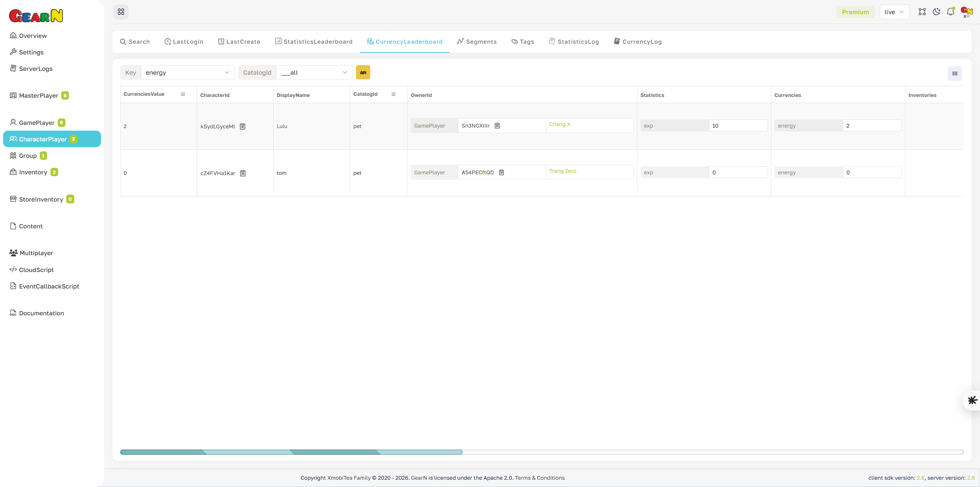This screenshot has height=487, width=980.
Task: Open the notifications bell
Action: coord(951,12)
